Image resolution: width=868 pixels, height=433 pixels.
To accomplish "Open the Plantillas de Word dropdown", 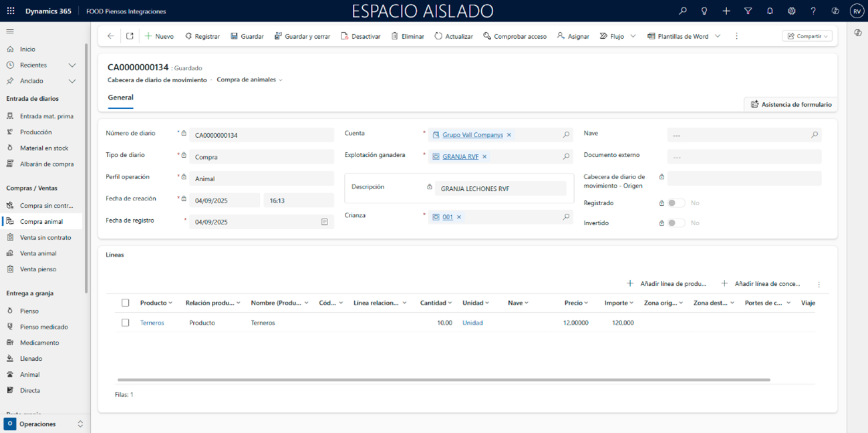I will (718, 36).
